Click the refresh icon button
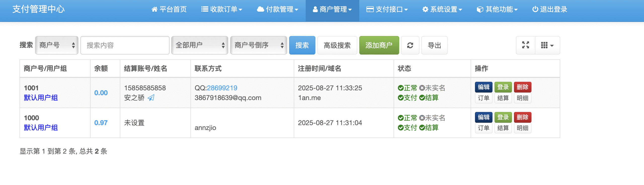 [410, 45]
